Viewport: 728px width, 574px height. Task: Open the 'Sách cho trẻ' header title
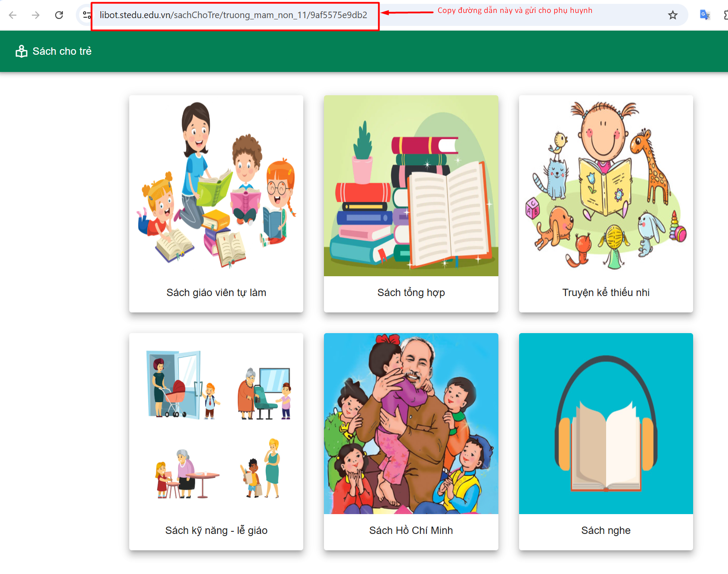[x=62, y=51]
